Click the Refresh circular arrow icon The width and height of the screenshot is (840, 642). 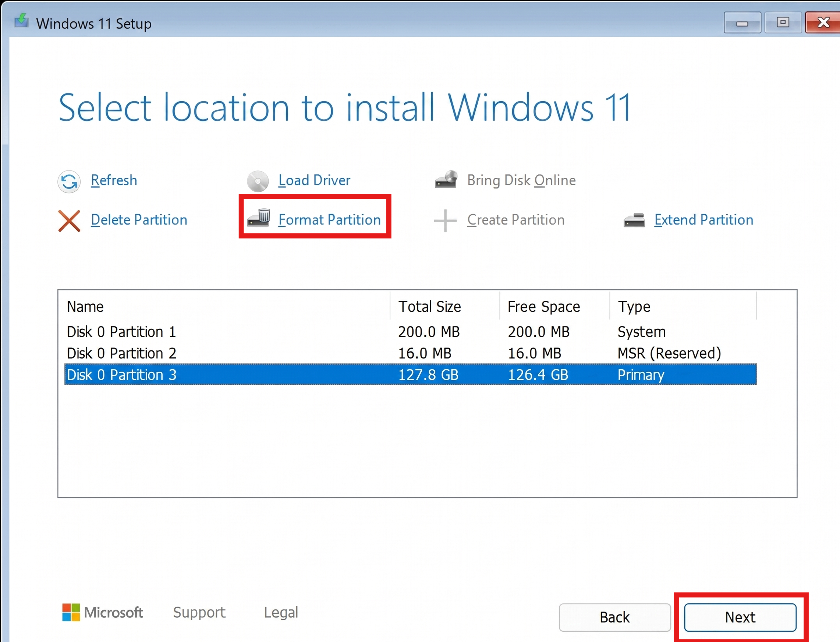pos(69,181)
